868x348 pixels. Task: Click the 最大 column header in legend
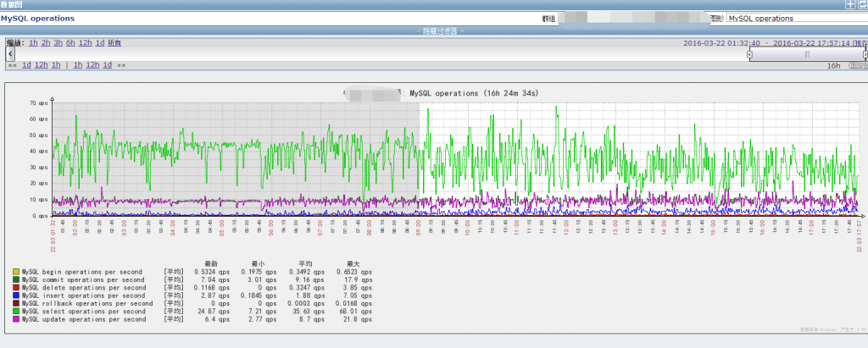pos(352,264)
